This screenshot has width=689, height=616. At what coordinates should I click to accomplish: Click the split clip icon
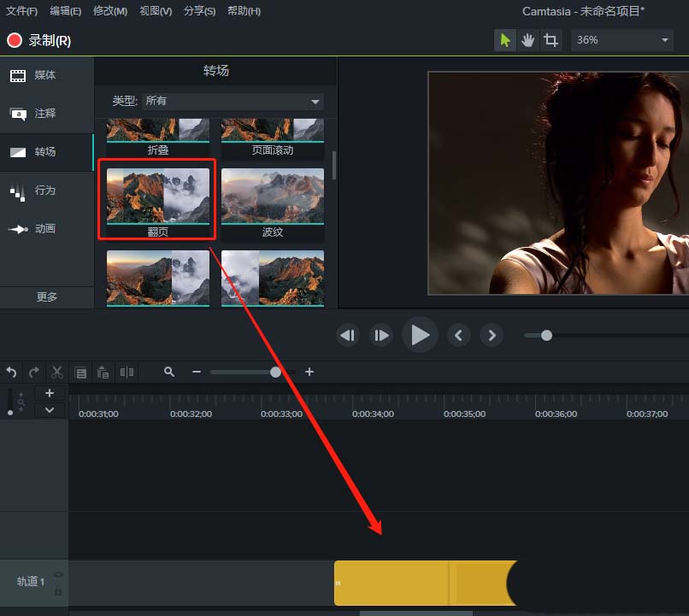pos(127,373)
